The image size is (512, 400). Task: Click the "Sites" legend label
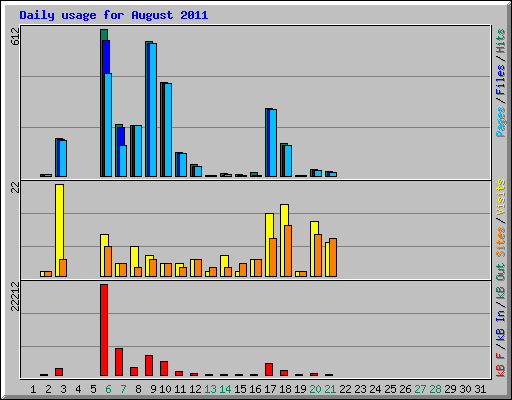pyautogui.click(x=500, y=242)
